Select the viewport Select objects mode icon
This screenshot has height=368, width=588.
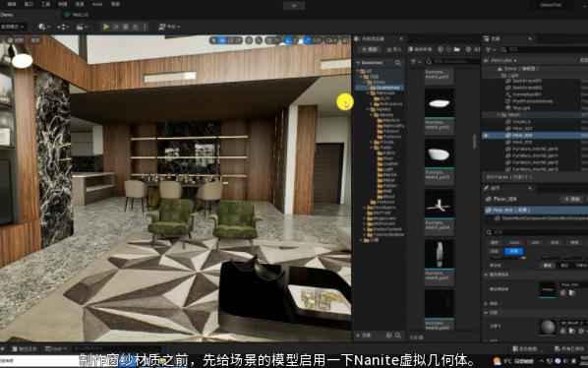pos(213,40)
